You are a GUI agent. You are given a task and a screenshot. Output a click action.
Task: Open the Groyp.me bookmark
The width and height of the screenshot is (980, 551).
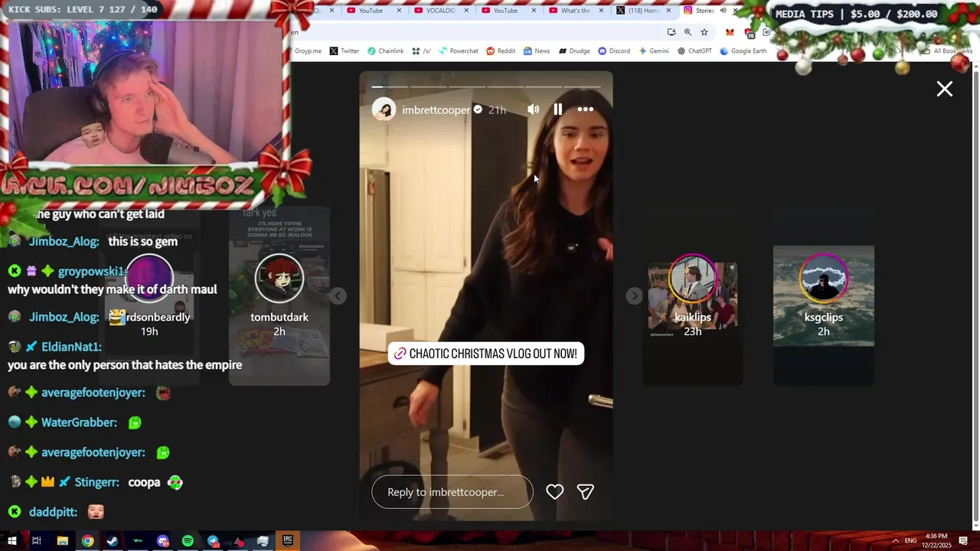[x=308, y=51]
